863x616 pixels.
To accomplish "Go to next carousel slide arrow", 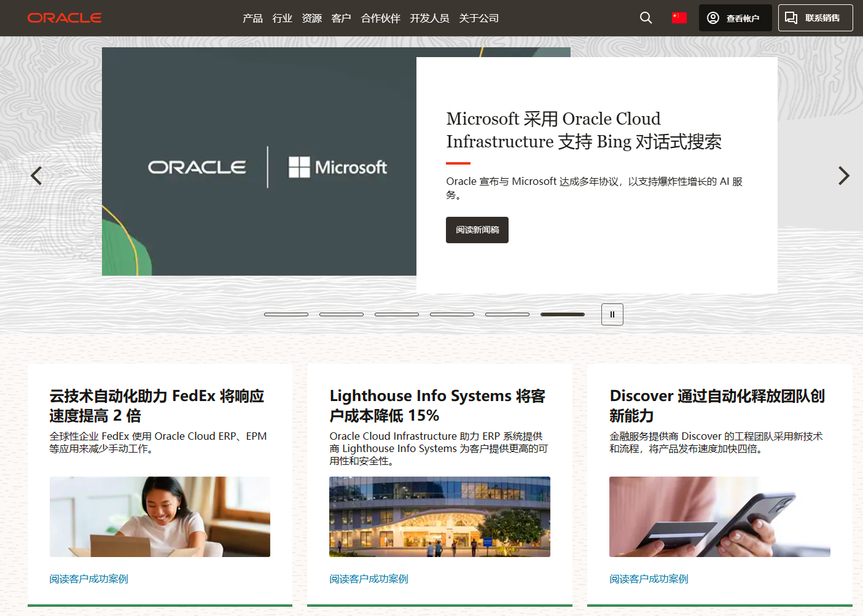I will pyautogui.click(x=844, y=176).
